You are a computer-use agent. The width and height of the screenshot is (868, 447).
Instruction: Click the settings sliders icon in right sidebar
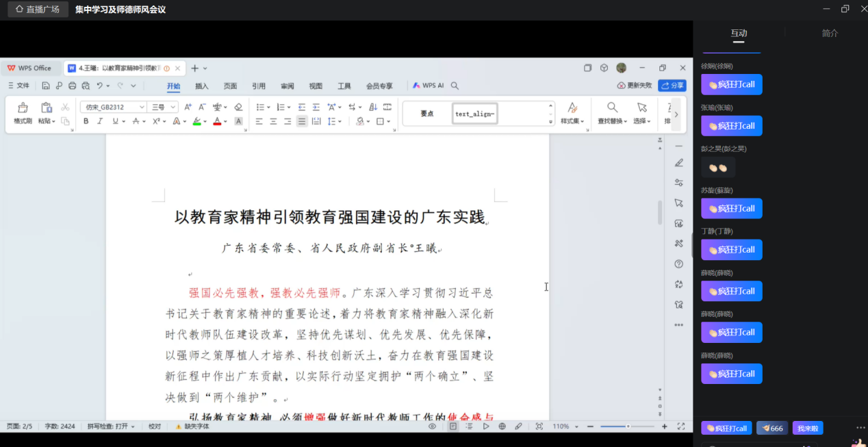tap(679, 183)
